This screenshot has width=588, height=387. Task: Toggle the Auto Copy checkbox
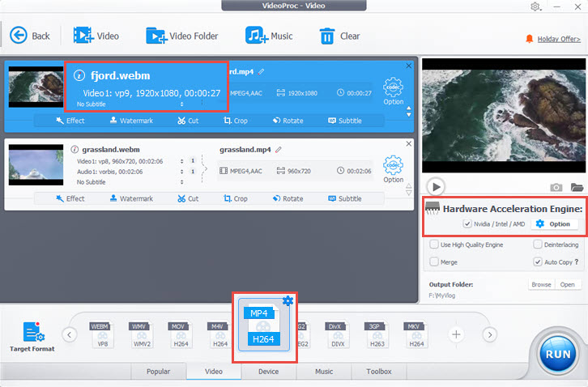537,262
